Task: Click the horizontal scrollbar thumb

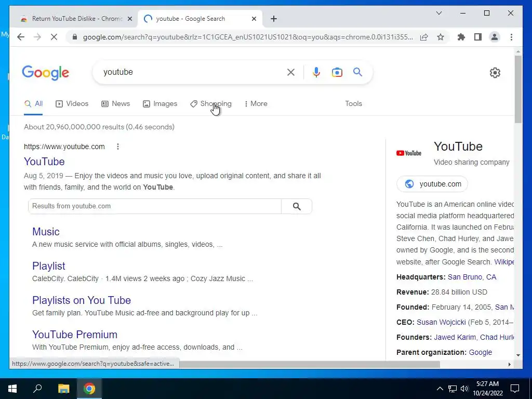Action: tap(310, 364)
